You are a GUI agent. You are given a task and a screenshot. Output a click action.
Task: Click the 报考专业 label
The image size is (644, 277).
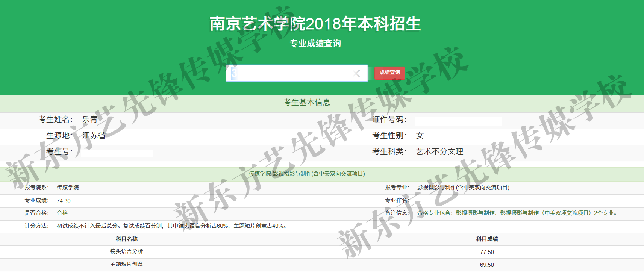397,188
